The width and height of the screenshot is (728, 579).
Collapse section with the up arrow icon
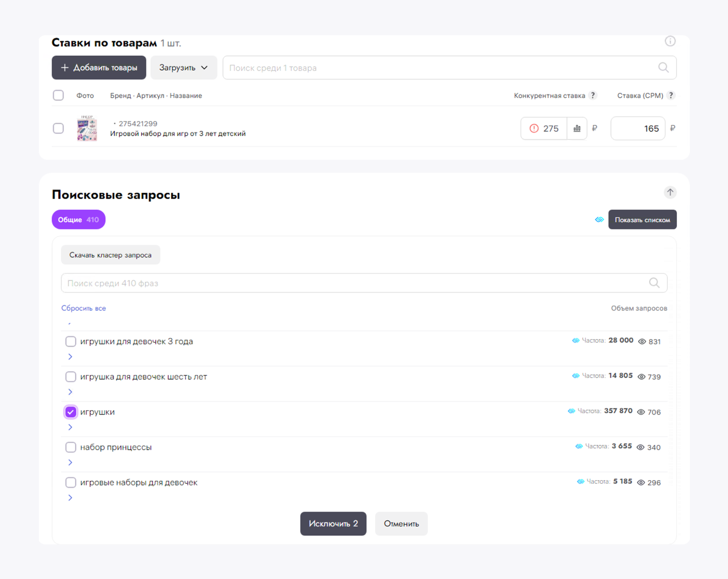670,192
